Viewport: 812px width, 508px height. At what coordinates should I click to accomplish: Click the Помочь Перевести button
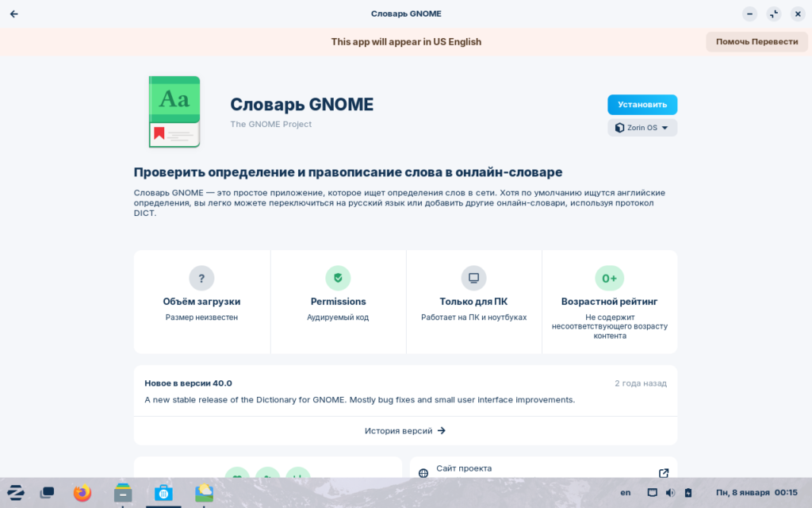click(x=756, y=41)
